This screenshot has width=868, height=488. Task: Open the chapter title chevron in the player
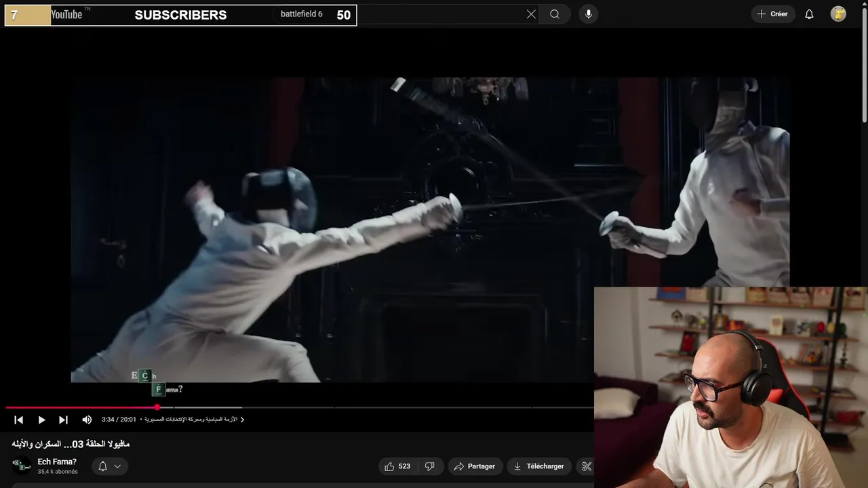pyautogui.click(x=242, y=420)
